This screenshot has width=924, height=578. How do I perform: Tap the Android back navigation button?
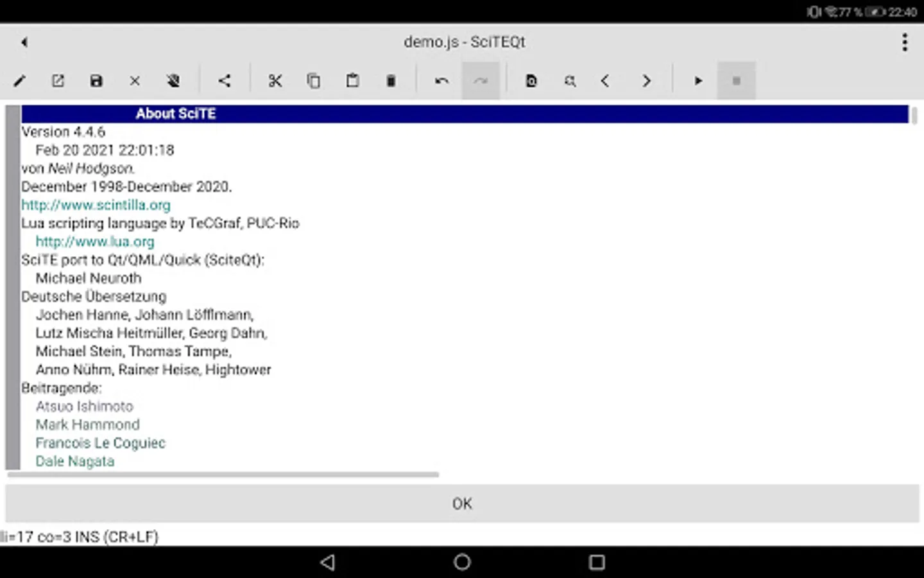click(328, 563)
